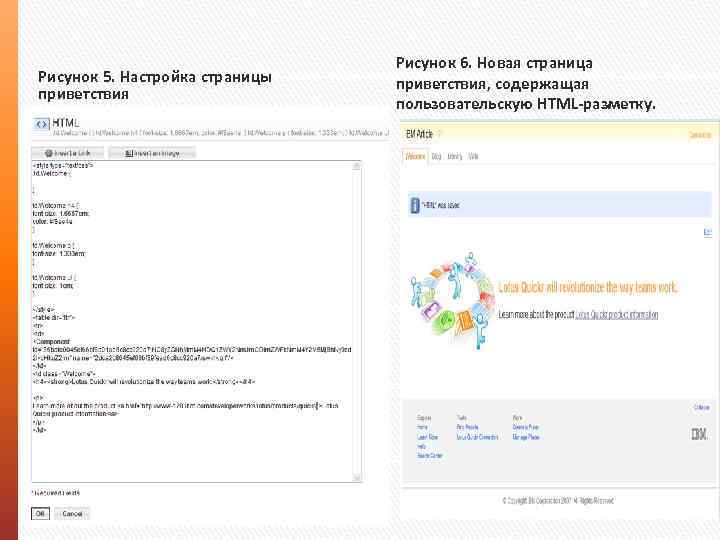The width and height of the screenshot is (720, 540).
Task: Click the Edit link above the welcome content
Action: (708, 232)
